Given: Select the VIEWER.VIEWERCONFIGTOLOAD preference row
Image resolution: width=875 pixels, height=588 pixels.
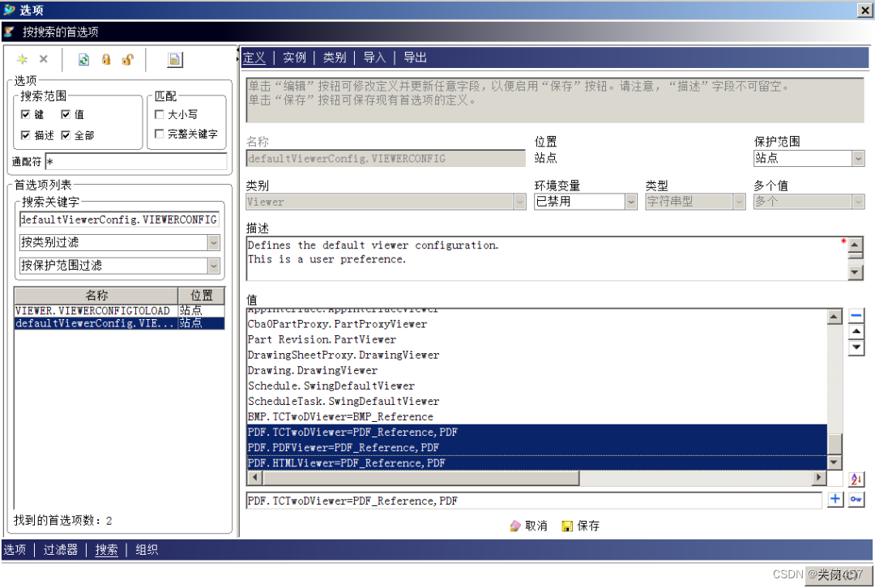Looking at the screenshot, I should [92, 310].
